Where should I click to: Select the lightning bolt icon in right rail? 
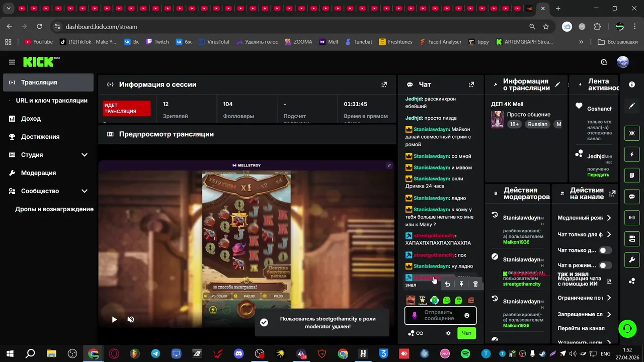632,154
